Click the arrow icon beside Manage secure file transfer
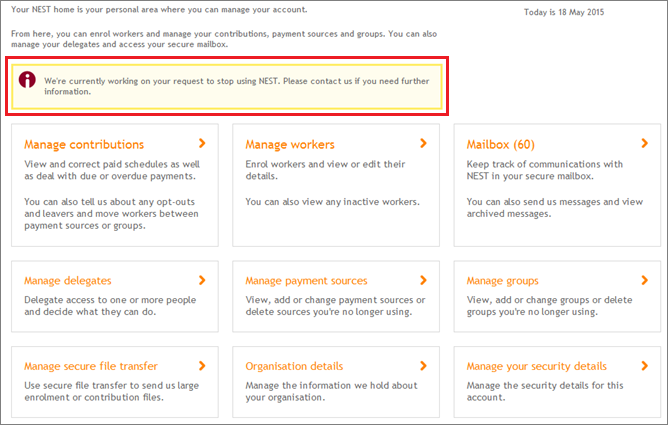668x425 pixels. point(202,366)
